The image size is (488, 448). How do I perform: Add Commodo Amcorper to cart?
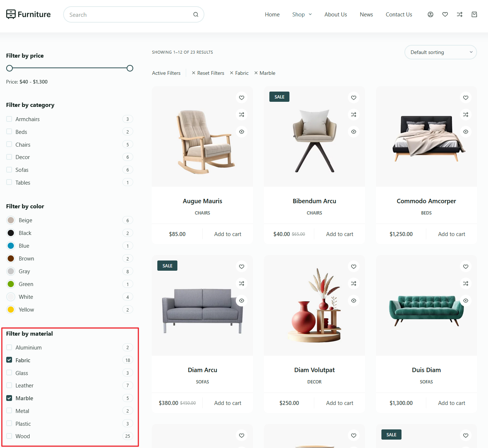click(x=452, y=234)
